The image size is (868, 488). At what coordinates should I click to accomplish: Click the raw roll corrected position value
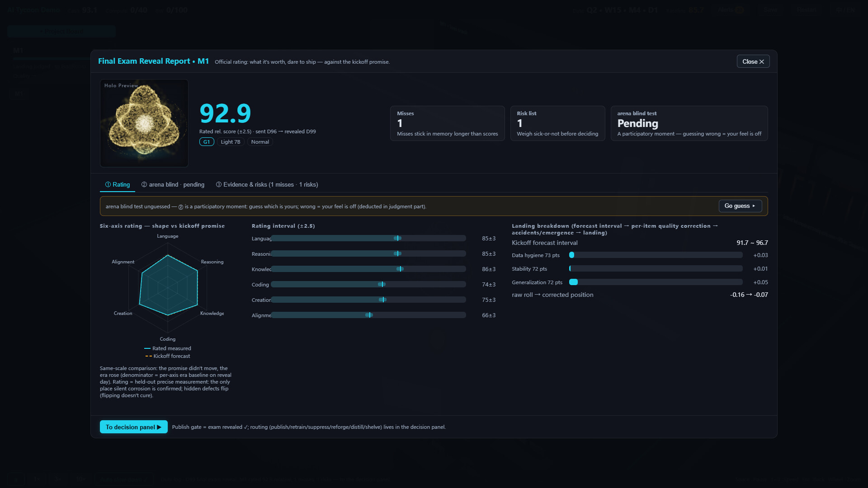point(749,295)
